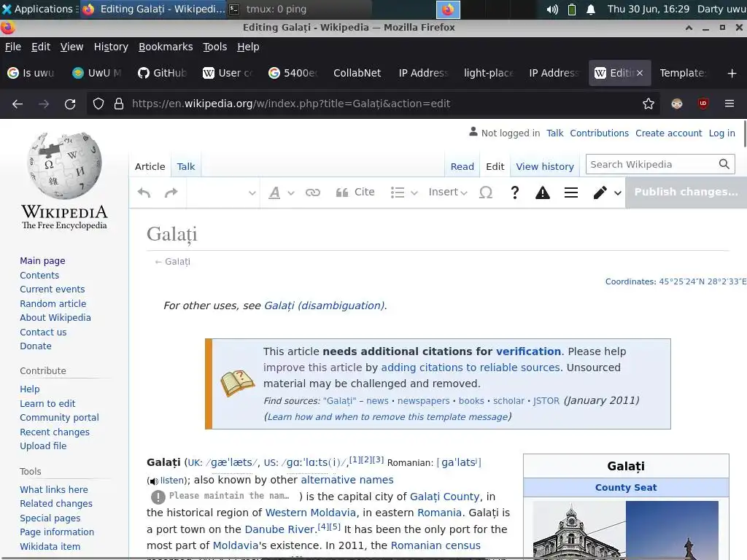This screenshot has width=747, height=560.
Task: Open Recent changes in the sidebar
Action: point(54,432)
